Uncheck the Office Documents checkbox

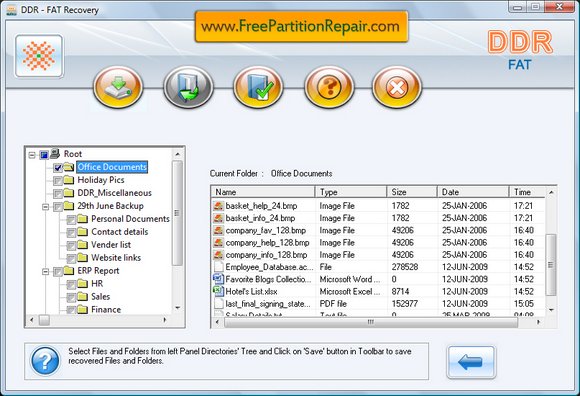pos(58,168)
